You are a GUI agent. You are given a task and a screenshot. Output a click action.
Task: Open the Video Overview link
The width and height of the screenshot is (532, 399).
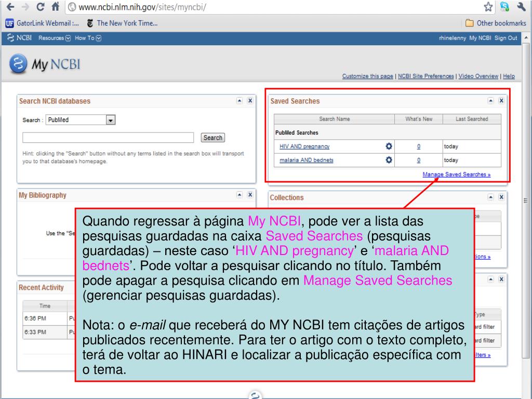[x=478, y=76]
